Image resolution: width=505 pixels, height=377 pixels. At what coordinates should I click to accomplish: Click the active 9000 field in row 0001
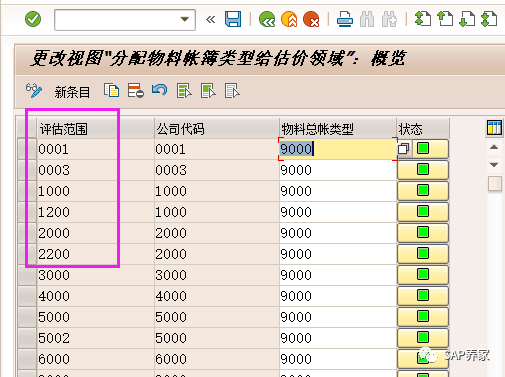point(338,149)
